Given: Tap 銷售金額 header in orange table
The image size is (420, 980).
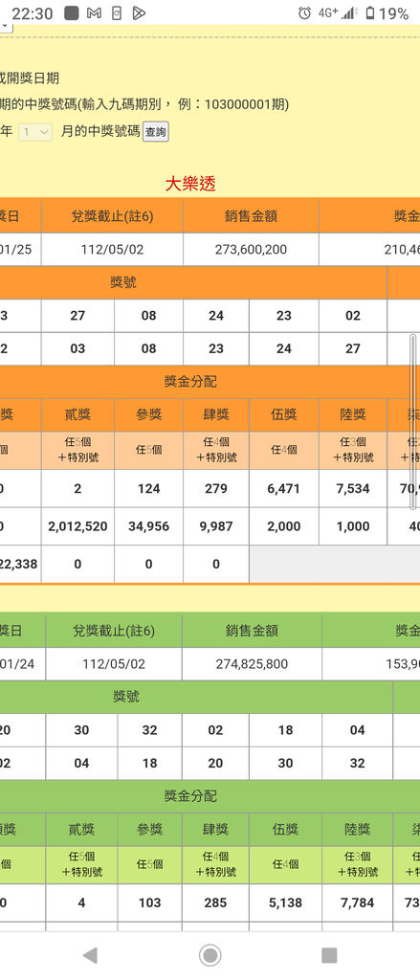Looking at the screenshot, I should point(252,216).
